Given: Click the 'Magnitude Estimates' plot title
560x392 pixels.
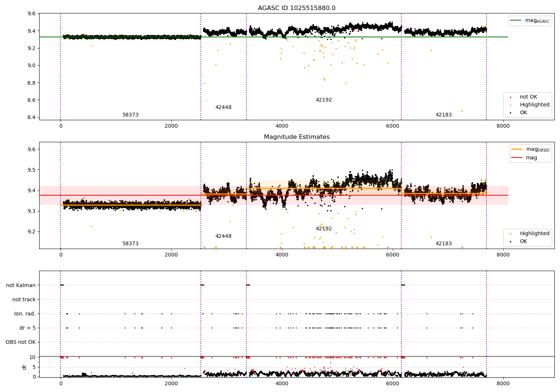Looking at the screenshot, I should point(296,137).
